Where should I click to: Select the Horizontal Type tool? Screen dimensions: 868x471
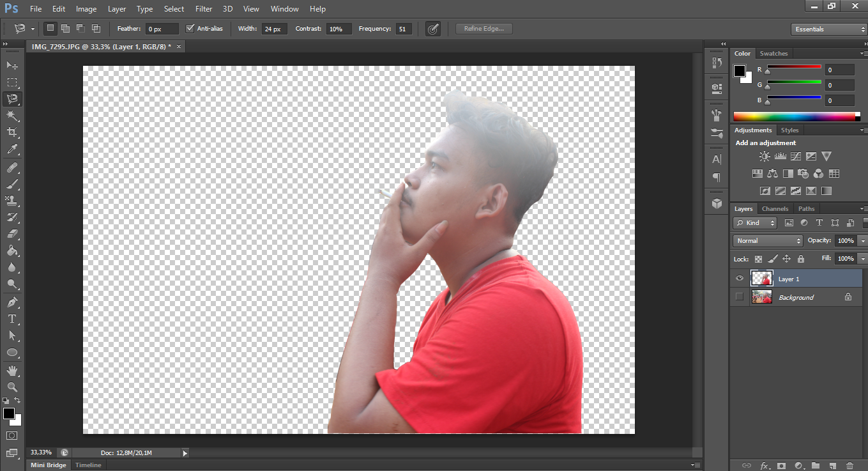click(x=12, y=319)
